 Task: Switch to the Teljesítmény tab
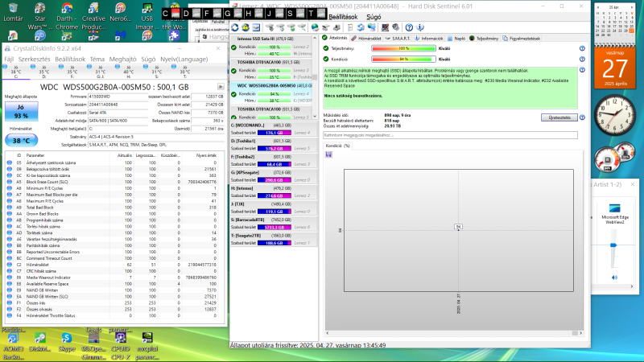[x=484, y=38]
